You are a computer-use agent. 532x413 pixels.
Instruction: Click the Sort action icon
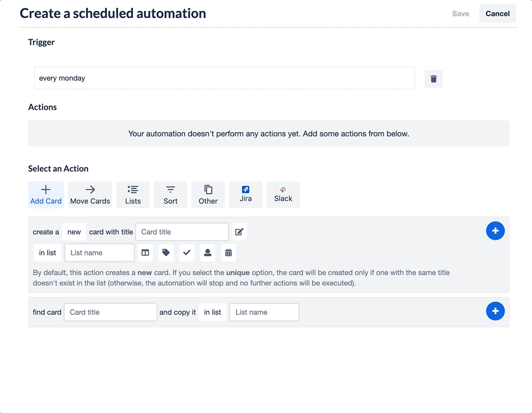tap(170, 195)
